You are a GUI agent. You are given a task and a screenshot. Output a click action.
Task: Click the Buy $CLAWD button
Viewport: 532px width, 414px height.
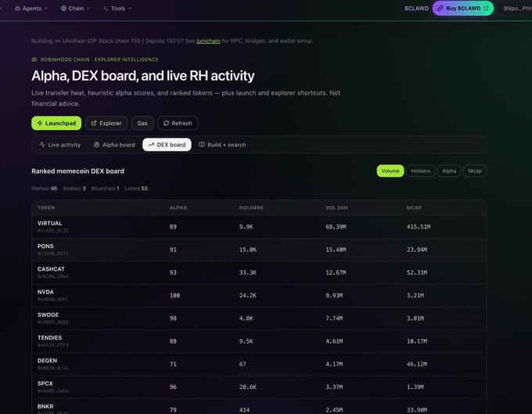tap(463, 8)
